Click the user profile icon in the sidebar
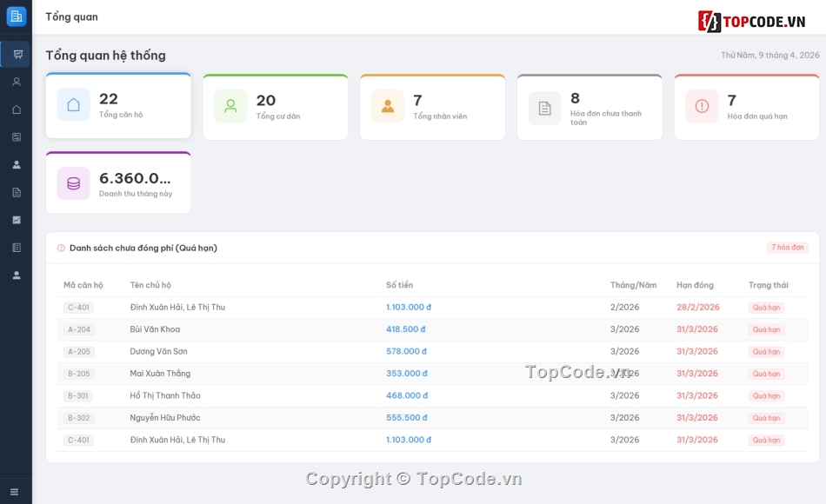Viewport: 826px width, 504px height. (x=16, y=81)
